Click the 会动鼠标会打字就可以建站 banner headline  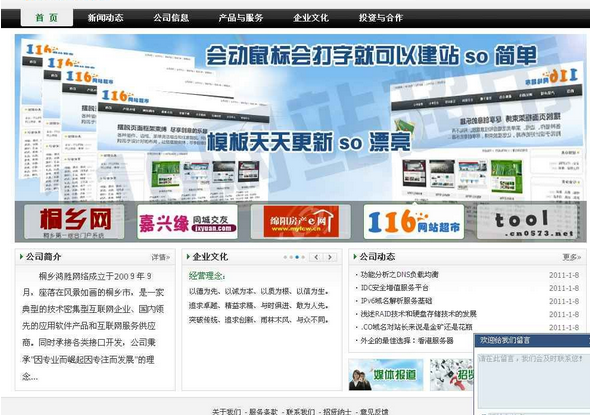(371, 56)
